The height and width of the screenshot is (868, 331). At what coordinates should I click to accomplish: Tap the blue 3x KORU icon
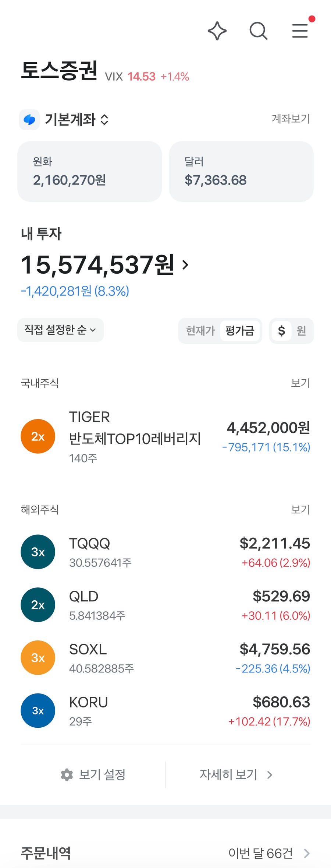(x=38, y=710)
